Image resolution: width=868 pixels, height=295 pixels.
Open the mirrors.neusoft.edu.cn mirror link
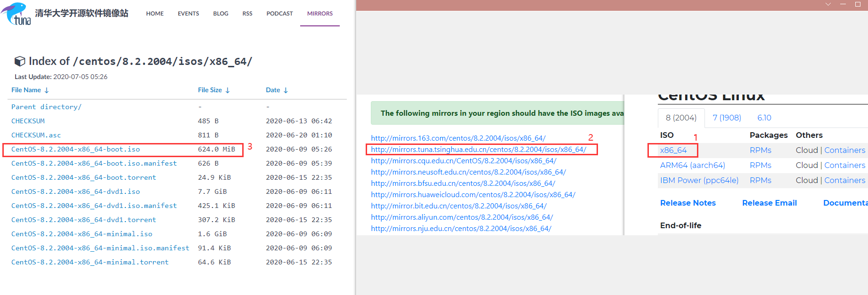[468, 172]
